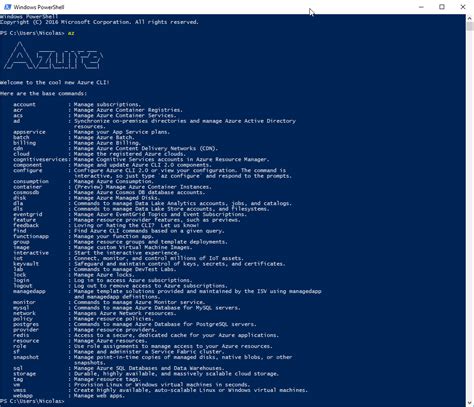Click the 'component' command name
Image resolution: width=474 pixels, height=407 pixels.
[28, 165]
